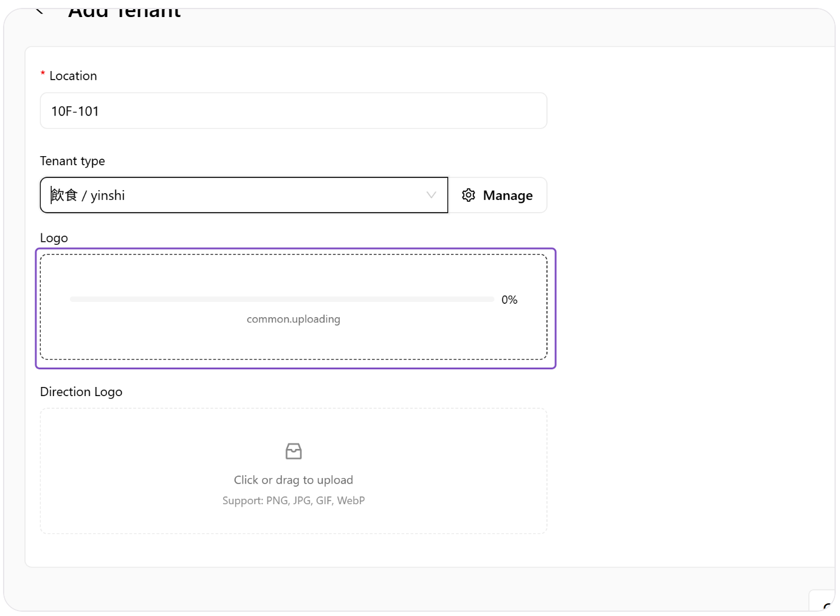The image size is (840, 616).
Task: Expand the tenant type chevron arrow
Action: (432, 195)
